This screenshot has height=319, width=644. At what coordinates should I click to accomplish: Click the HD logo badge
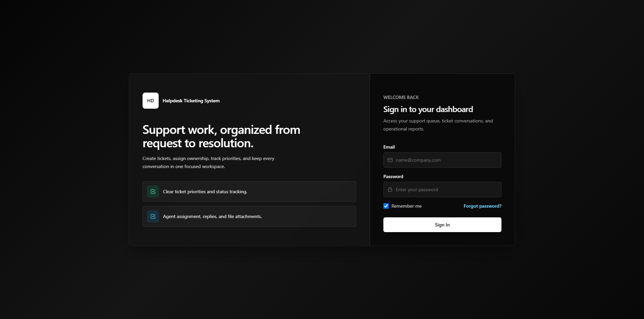151,101
